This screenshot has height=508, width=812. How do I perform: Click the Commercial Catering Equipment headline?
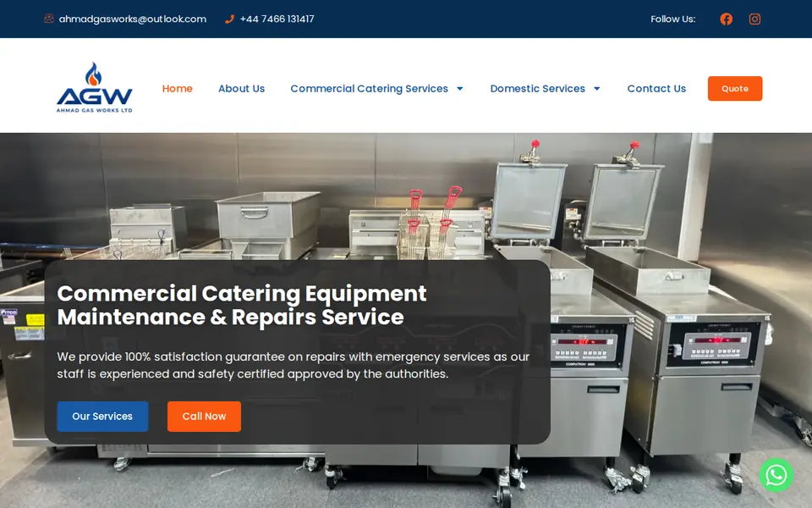point(242,306)
